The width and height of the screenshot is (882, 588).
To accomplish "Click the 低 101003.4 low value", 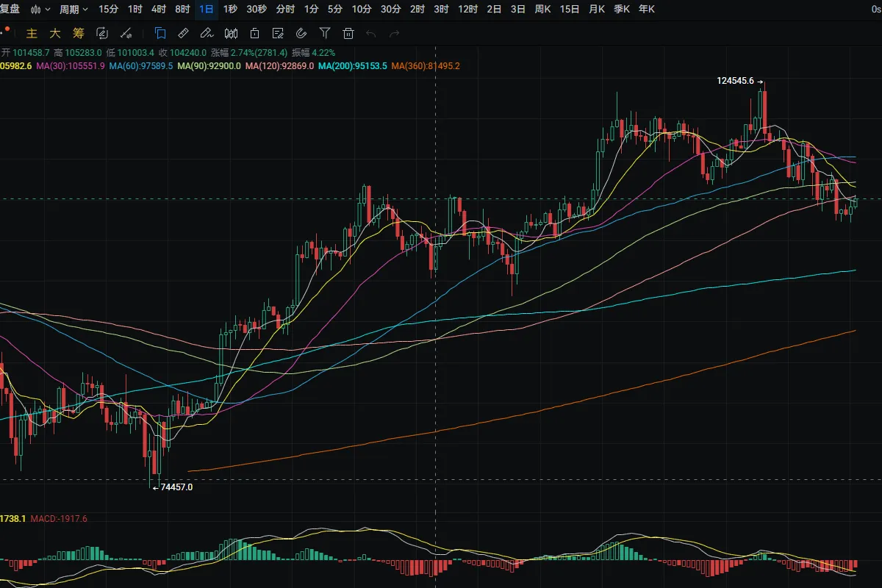I will click(x=130, y=53).
